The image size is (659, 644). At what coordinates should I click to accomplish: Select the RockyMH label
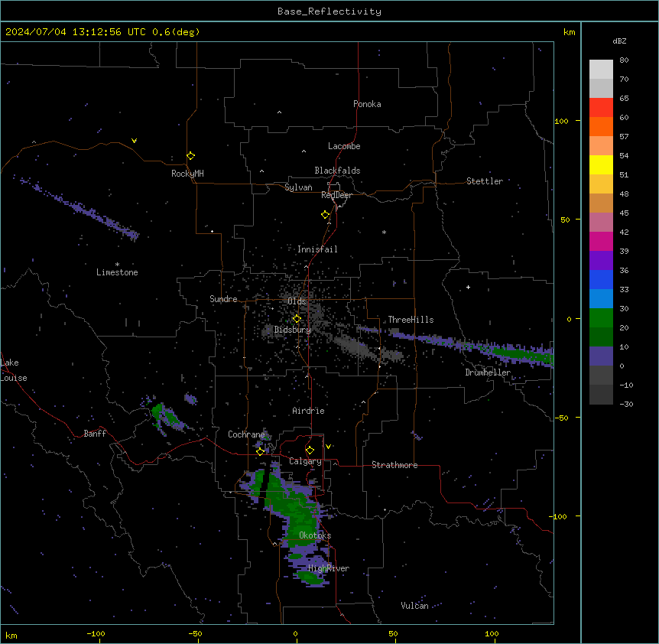pyautogui.click(x=187, y=174)
